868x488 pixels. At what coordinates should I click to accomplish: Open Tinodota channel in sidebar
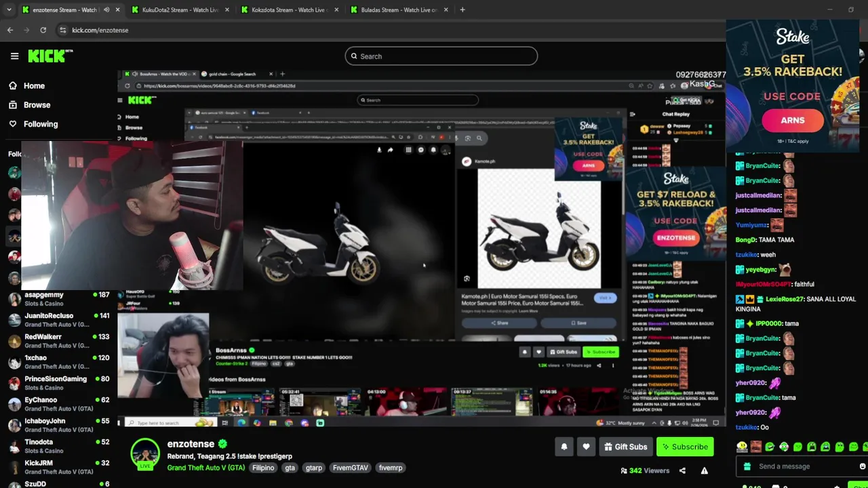[59, 446]
